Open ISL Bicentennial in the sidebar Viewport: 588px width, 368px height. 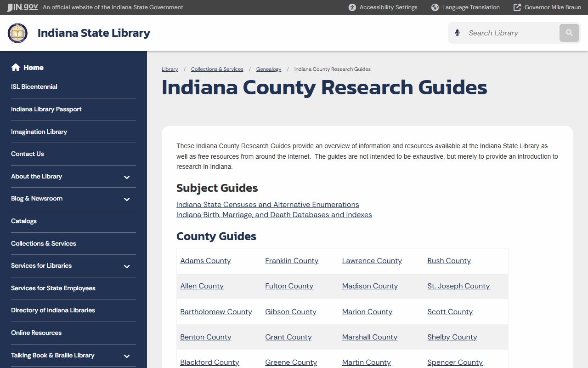pos(34,86)
